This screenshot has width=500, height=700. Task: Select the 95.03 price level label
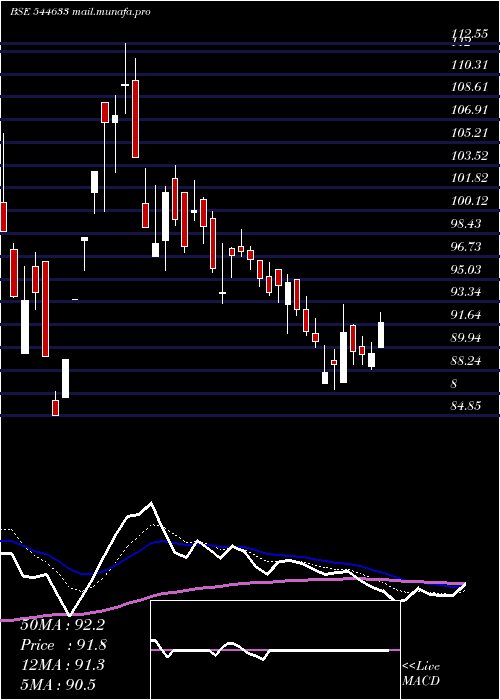[x=466, y=269]
